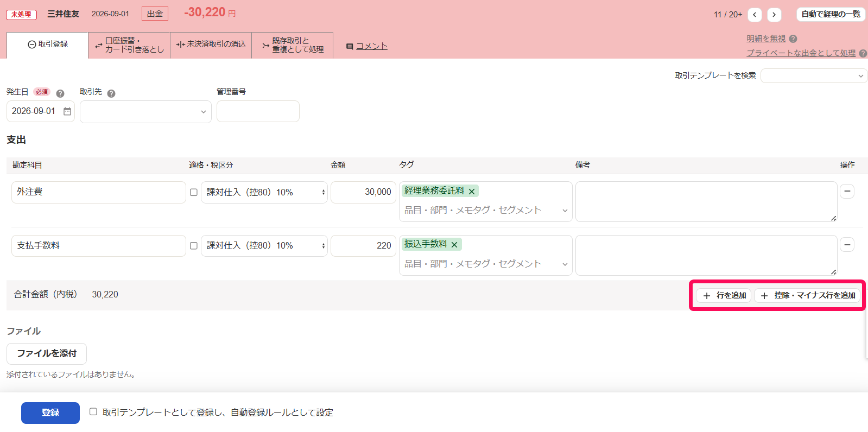
Task: Click the comment speech bubble icon
Action: coord(350,47)
